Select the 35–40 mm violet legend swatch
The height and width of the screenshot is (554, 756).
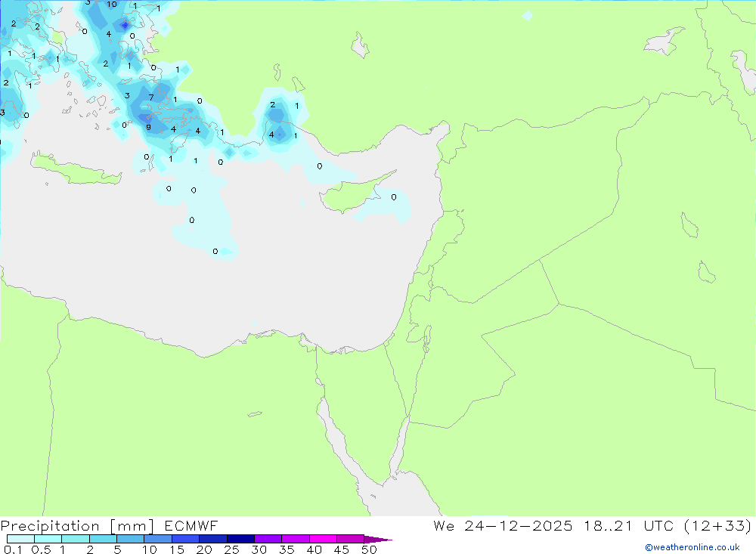pyautogui.click(x=296, y=539)
